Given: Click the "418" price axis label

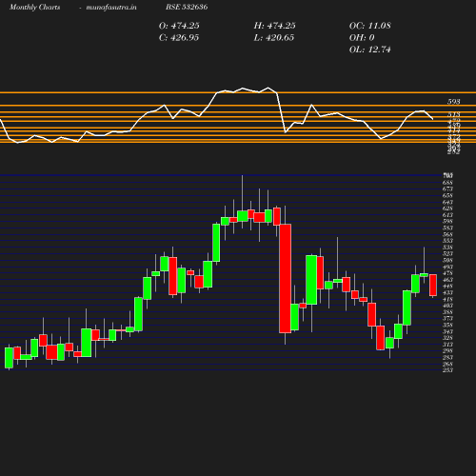Looking at the screenshot, I should click(x=447, y=299).
